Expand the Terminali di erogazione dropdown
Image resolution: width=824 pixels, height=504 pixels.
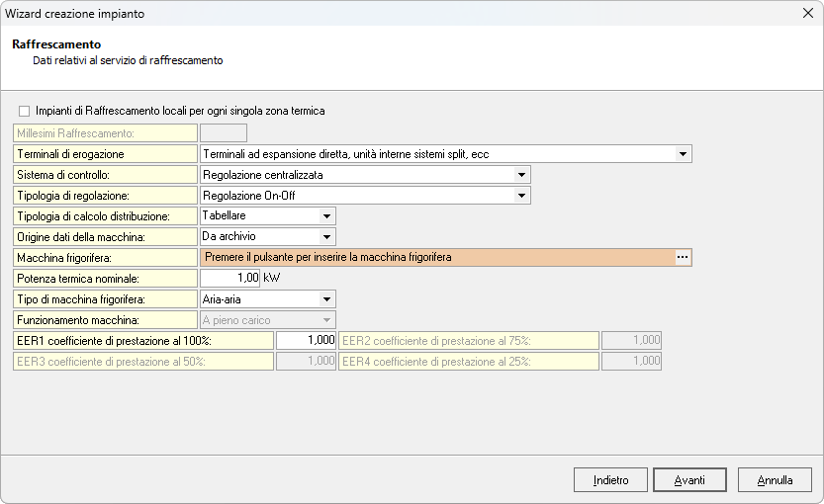[682, 154]
